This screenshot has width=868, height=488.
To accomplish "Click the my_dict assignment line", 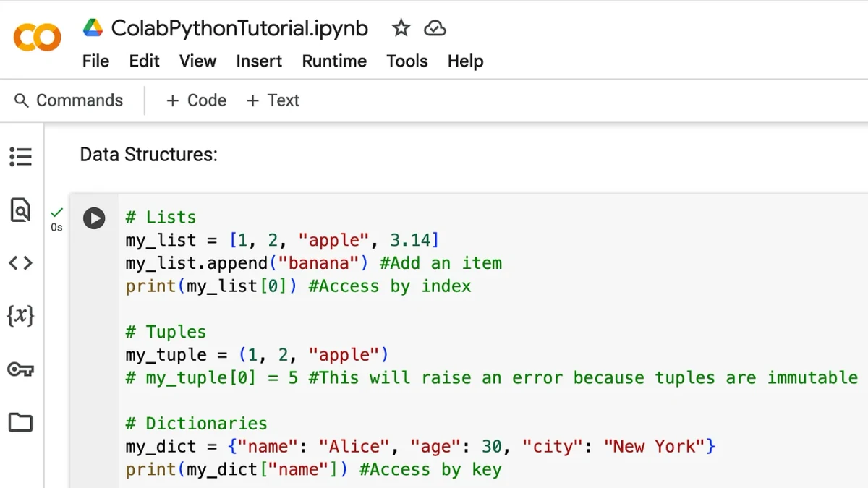I will [420, 447].
